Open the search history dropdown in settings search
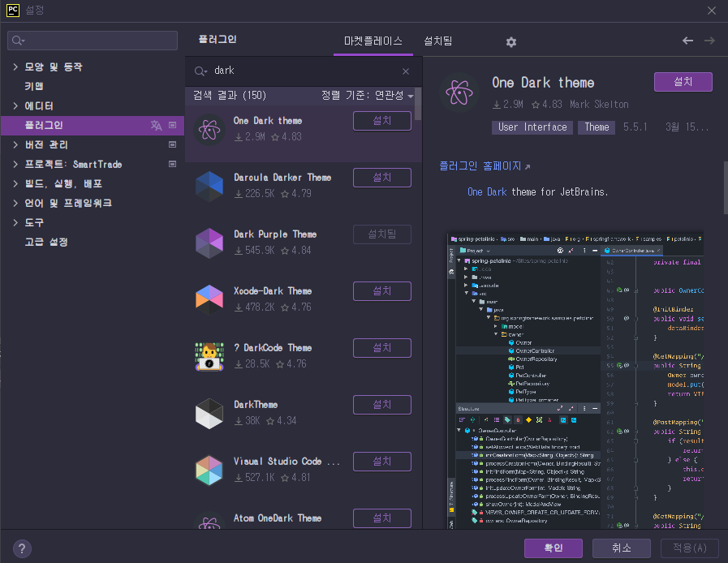This screenshot has height=563, width=728. coord(23,41)
